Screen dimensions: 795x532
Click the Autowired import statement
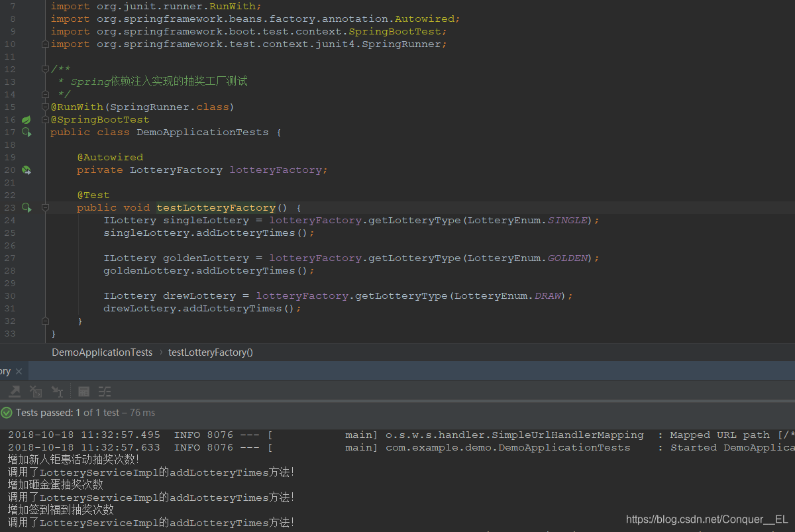(256, 19)
